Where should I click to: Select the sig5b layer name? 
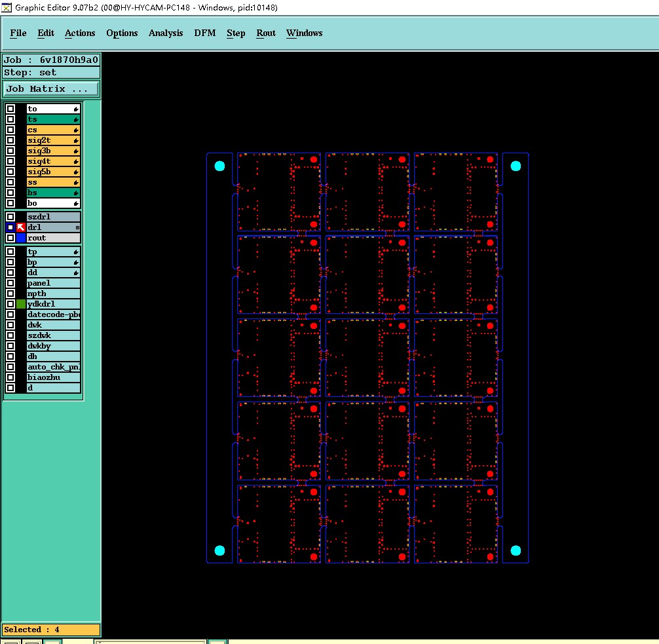click(53, 172)
